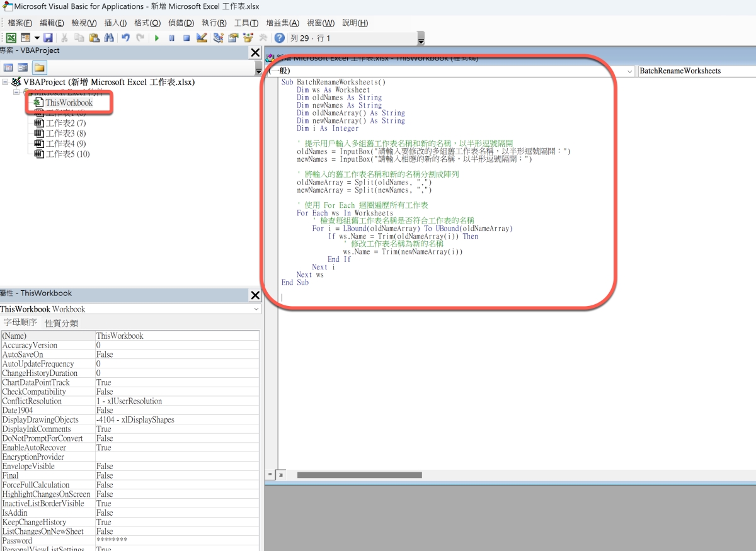Open the Object Browser toolbar icon
The image size is (756, 551).
248,38
